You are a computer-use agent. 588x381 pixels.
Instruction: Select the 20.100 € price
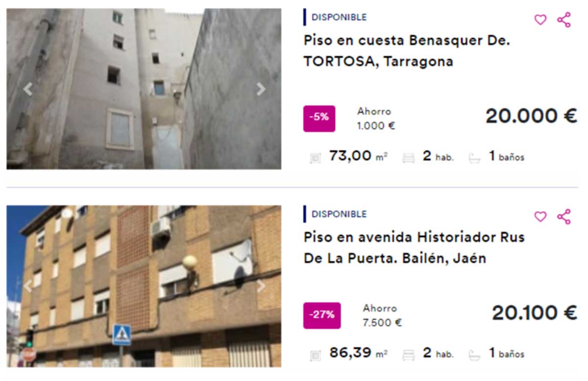[535, 313]
